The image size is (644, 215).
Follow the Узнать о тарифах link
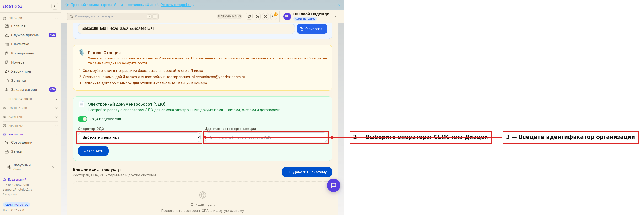[176, 5]
